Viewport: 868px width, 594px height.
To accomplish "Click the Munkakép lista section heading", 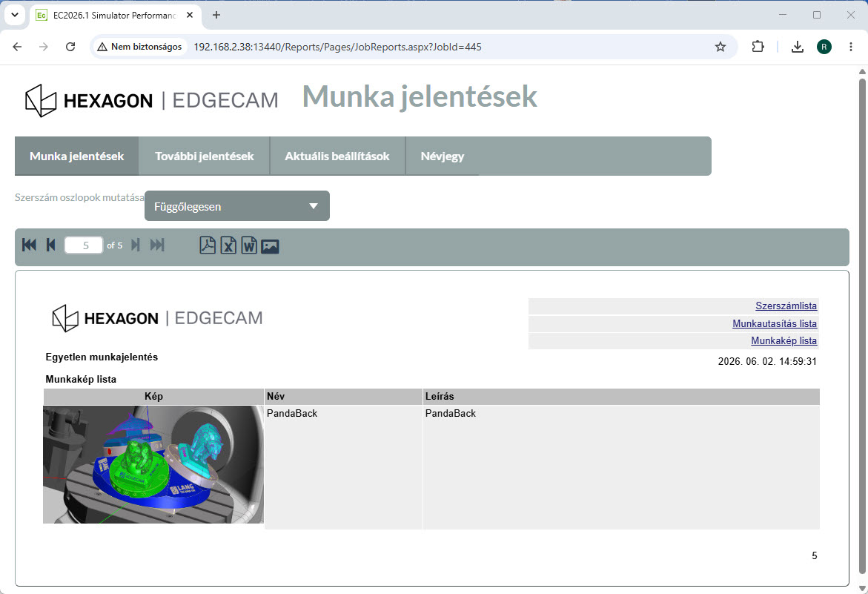I will point(81,379).
